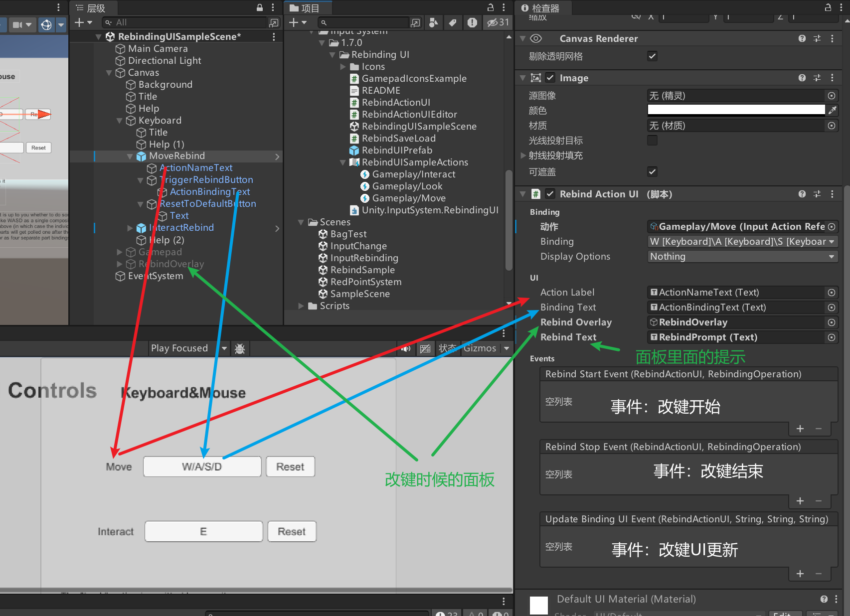Open the Display Options dropdown
The width and height of the screenshot is (850, 616).
coord(742,257)
